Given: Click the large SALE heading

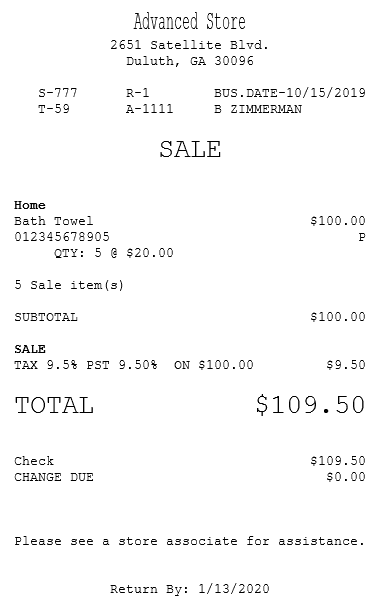Looking at the screenshot, I should [190, 149].
